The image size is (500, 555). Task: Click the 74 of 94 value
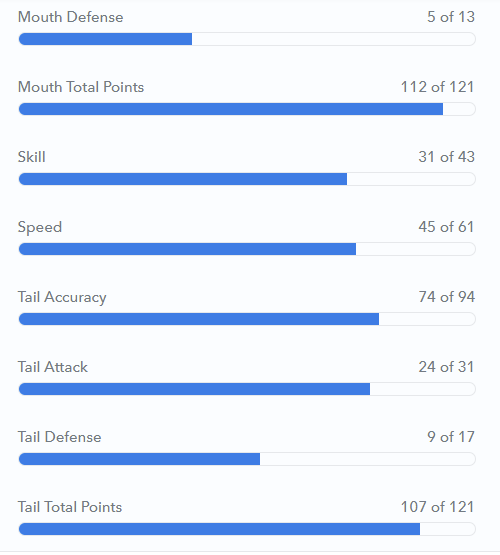[x=446, y=297]
